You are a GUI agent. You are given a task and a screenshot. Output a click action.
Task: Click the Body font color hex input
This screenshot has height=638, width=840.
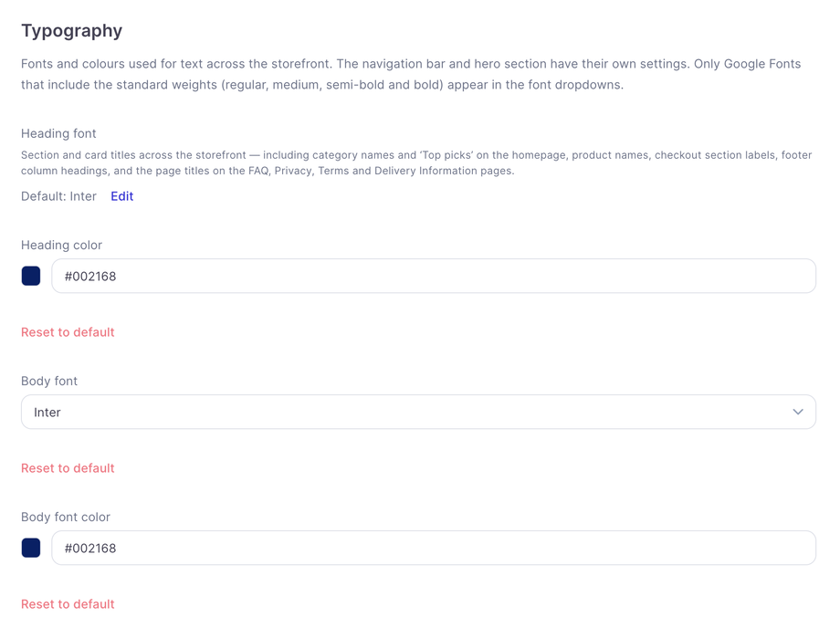[434, 548]
